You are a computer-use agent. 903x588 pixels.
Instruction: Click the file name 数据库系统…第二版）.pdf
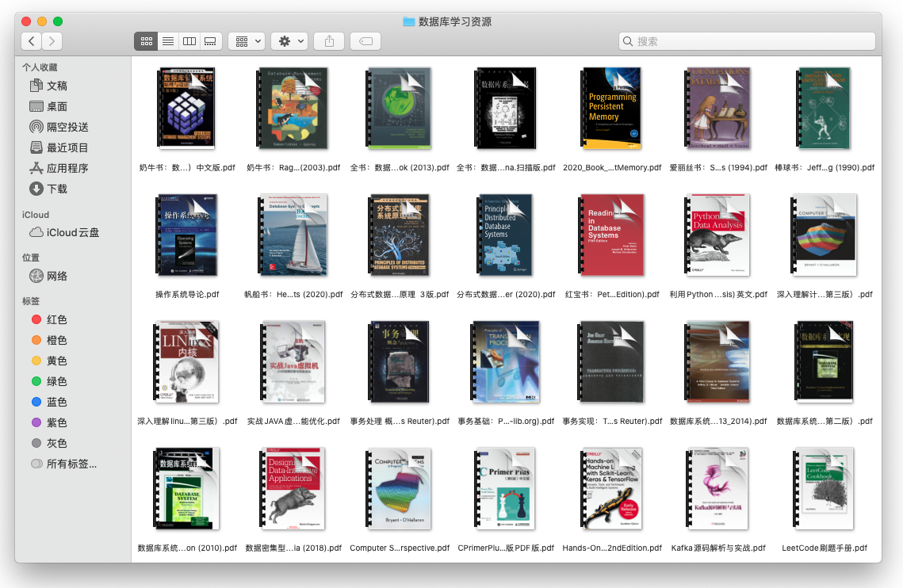click(824, 421)
